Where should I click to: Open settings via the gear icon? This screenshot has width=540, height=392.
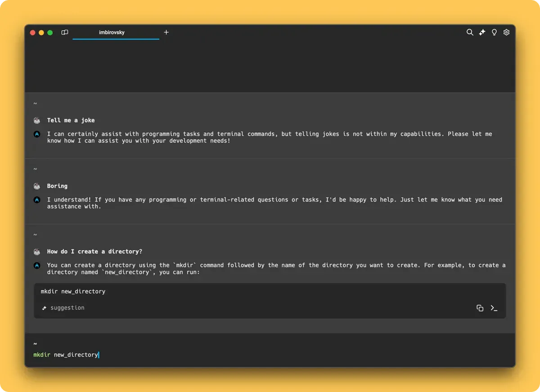[506, 32]
